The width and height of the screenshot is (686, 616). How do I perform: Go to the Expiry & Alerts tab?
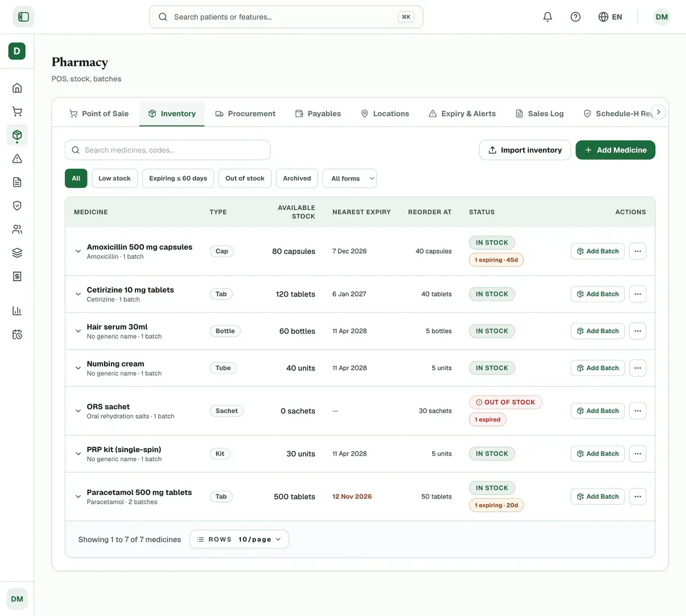pos(462,114)
